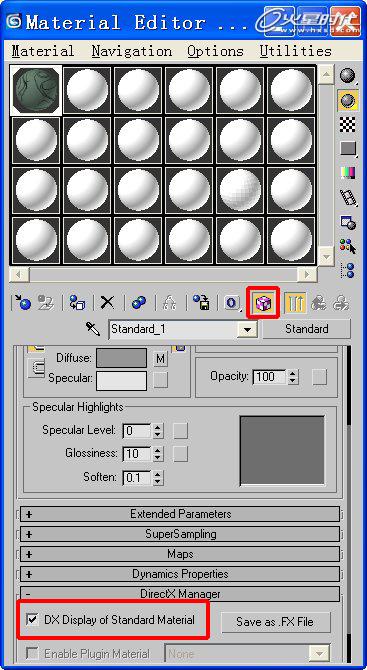Viewport: 367px width, 670px height.
Task: Expand the Extended Parameters rollout
Action: point(180,514)
